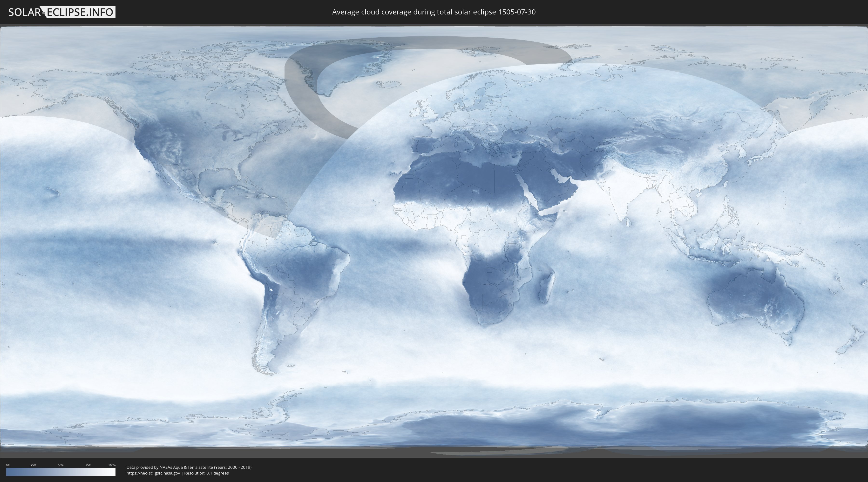Click the 100% legend label
Image resolution: width=868 pixels, height=482 pixels.
pos(112,465)
